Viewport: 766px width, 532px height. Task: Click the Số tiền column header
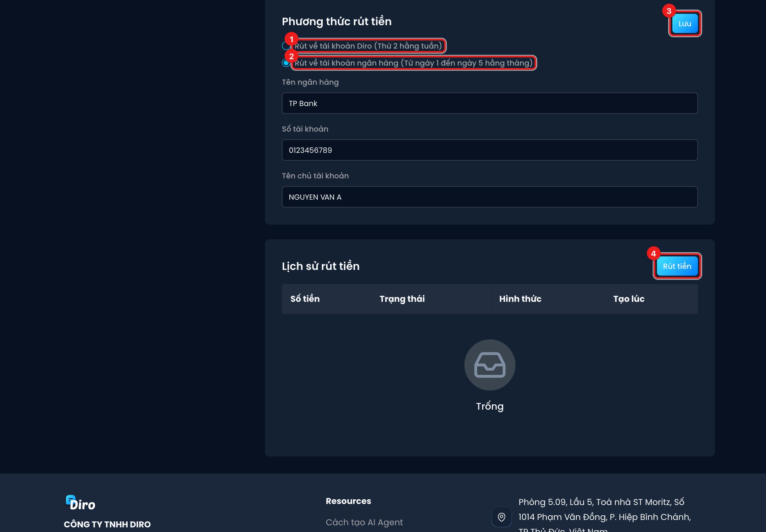coord(305,299)
